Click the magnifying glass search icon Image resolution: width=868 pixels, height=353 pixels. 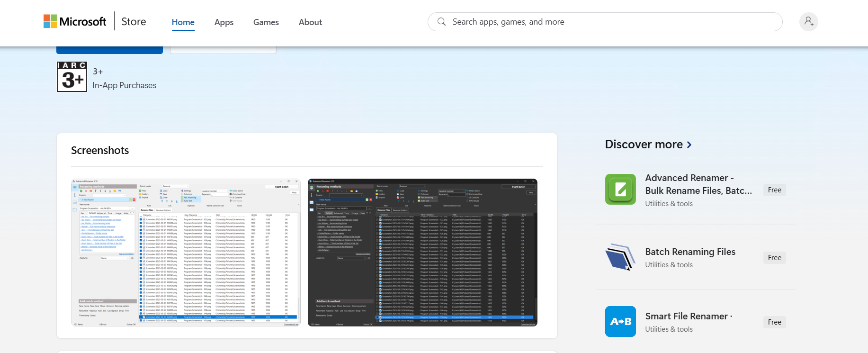coord(441,22)
